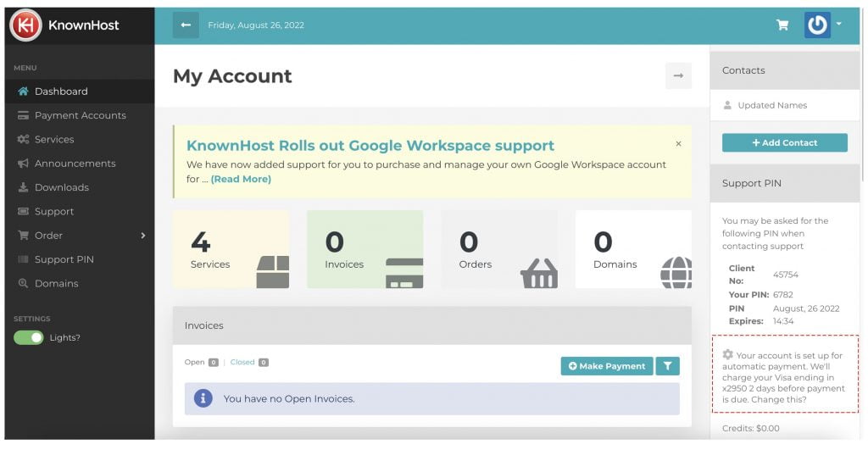This screenshot has height=450, width=868.
Task: Click the power user avatar icon
Action: (x=817, y=25)
